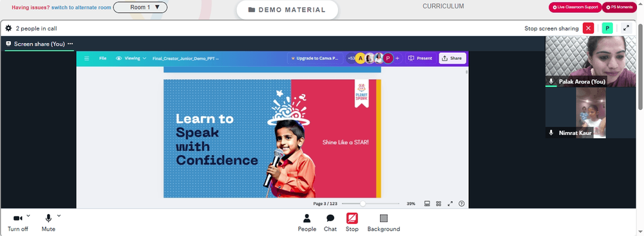The height and width of the screenshot is (236, 644).
Task: Start Canva Present mode
Action: click(421, 59)
